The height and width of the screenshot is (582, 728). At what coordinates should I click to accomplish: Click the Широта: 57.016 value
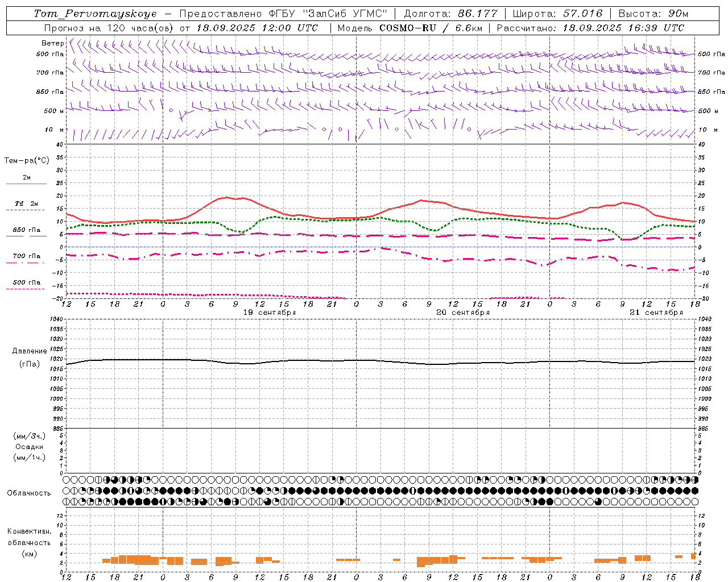click(557, 14)
